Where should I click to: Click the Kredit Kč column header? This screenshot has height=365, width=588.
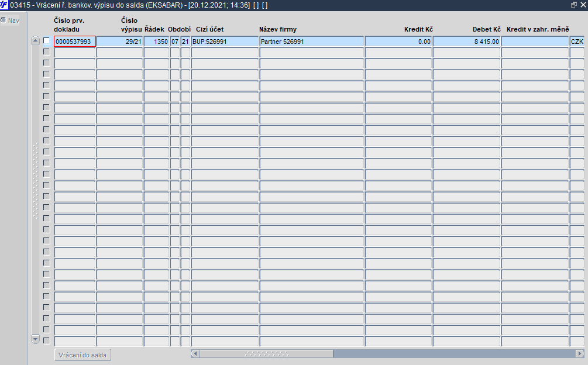coord(418,29)
